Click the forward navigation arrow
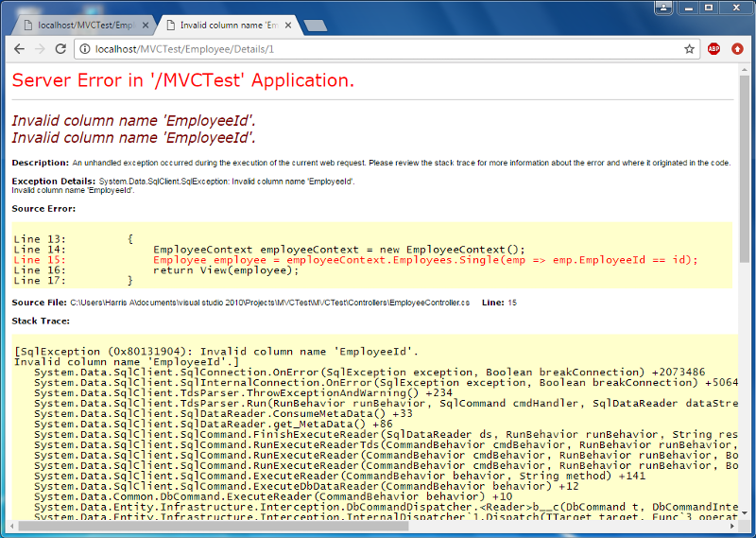This screenshot has width=756, height=538. [x=40, y=49]
